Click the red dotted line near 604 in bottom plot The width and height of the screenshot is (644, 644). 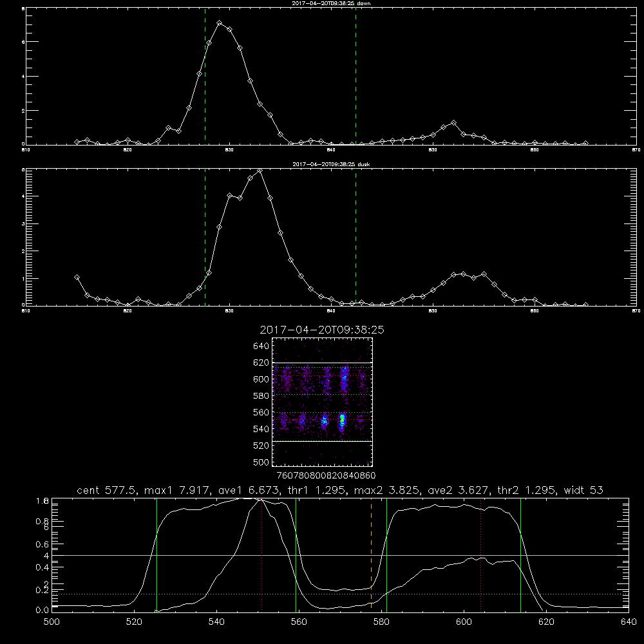pyautogui.click(x=480, y=554)
